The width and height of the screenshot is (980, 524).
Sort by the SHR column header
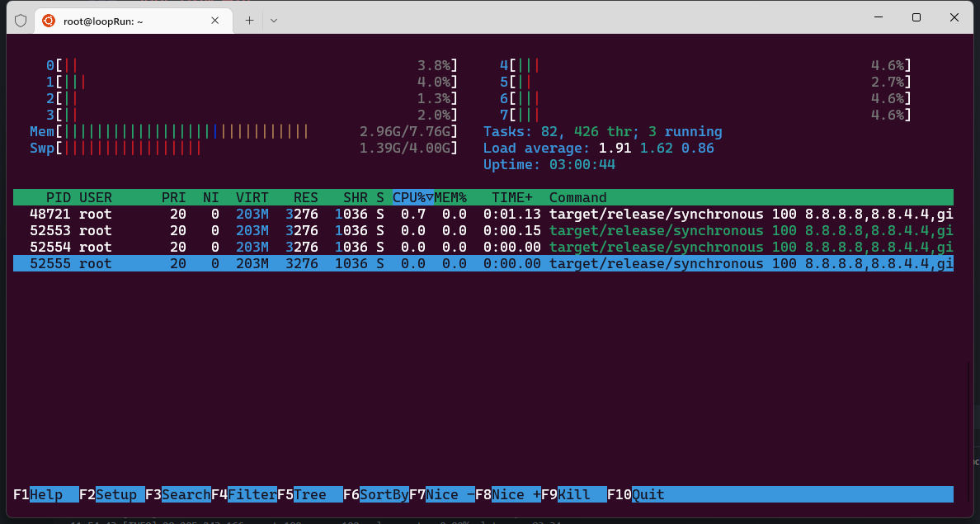point(355,197)
